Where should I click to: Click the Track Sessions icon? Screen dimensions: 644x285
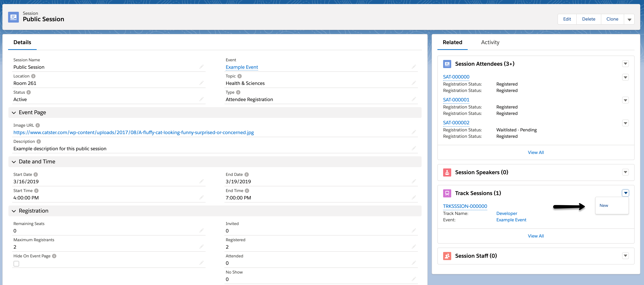tap(447, 193)
